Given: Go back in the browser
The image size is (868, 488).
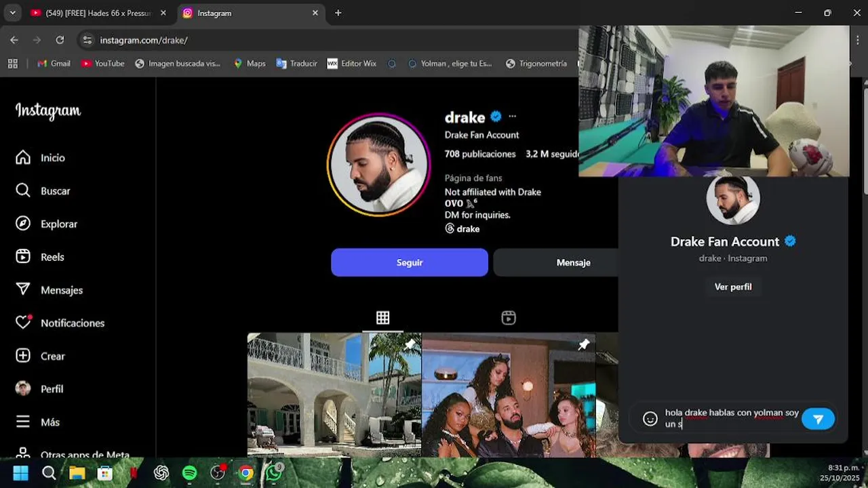Looking at the screenshot, I should [x=14, y=40].
